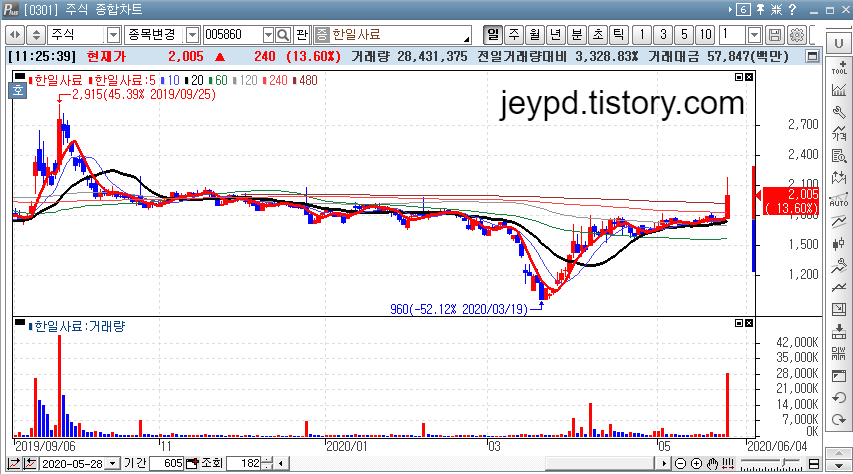This screenshot has height=474, width=853.
Task: Click the save diskette icon in toolbar
Action: pos(775,35)
